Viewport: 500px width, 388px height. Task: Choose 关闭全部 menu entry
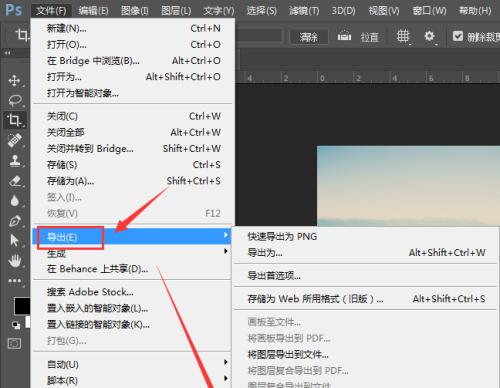[x=133, y=132]
